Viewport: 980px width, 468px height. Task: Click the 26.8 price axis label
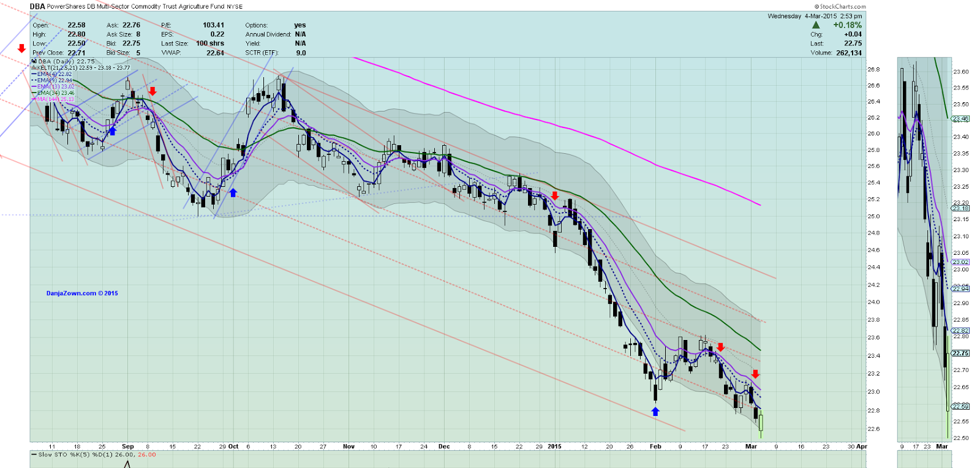(x=873, y=69)
